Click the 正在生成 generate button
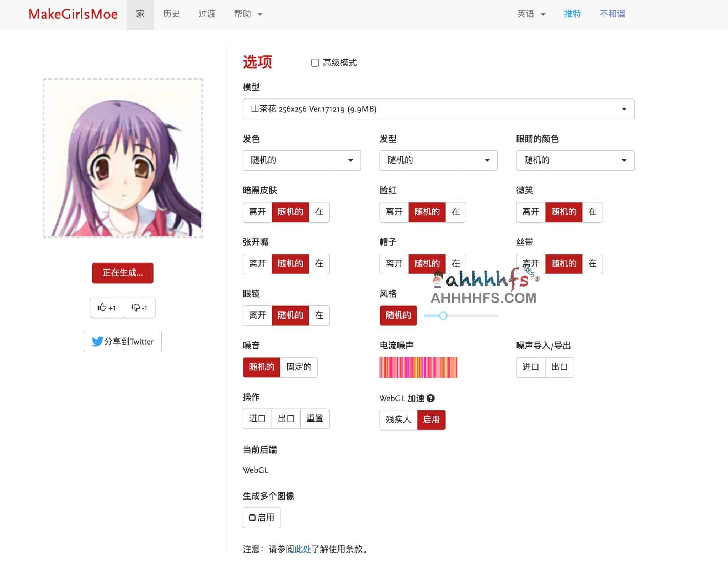The height and width of the screenshot is (571, 728). (x=123, y=273)
